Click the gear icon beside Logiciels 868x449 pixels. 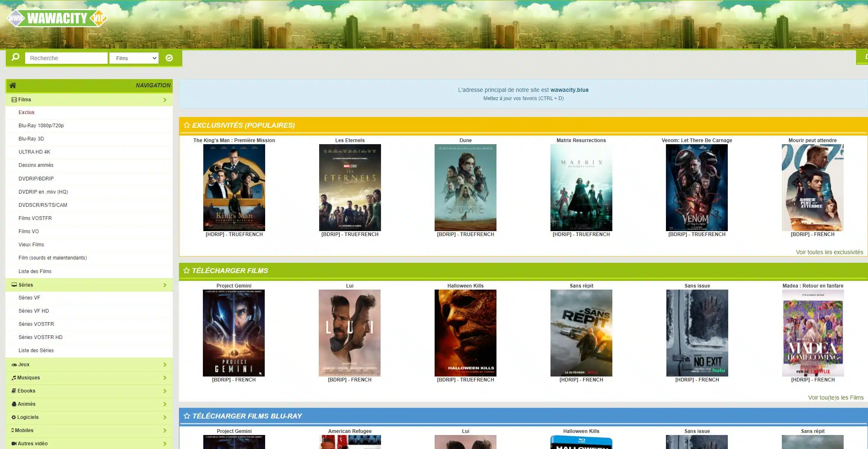point(14,417)
